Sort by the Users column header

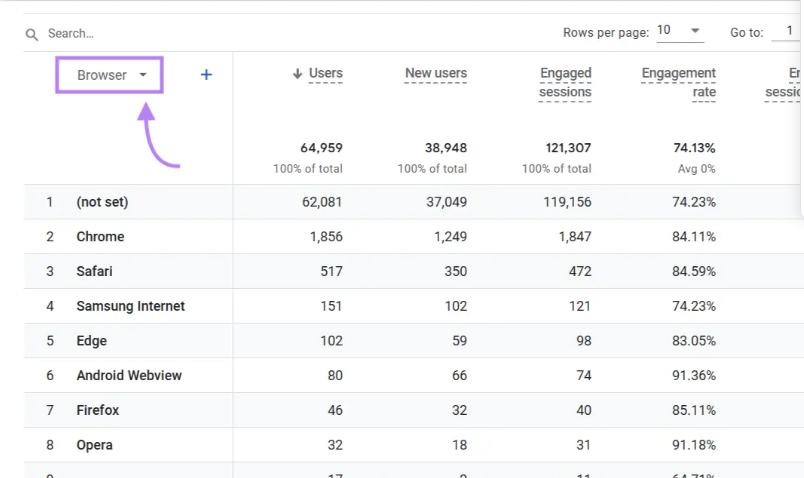[x=326, y=73]
